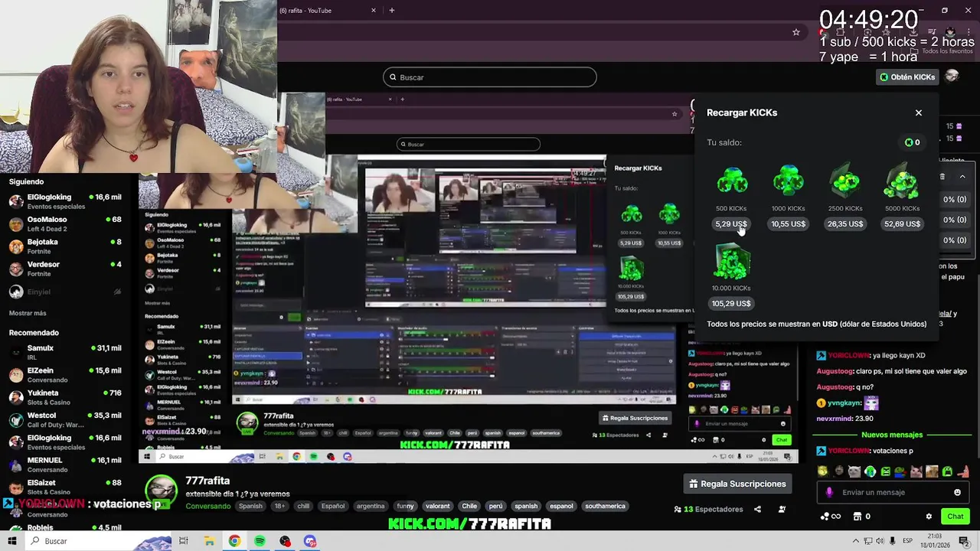Click the Regala Suscripciones button
The width and height of the screenshot is (980, 551).
(x=737, y=484)
